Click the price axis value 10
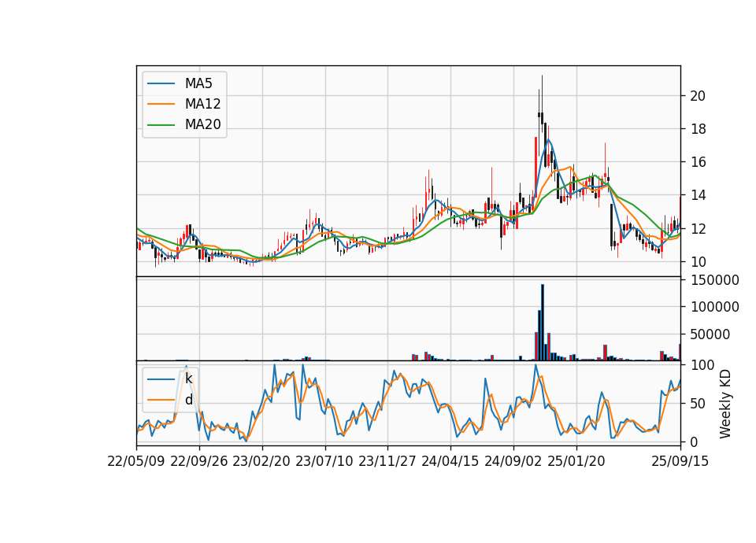This screenshot has width=756, height=543. coord(698,261)
